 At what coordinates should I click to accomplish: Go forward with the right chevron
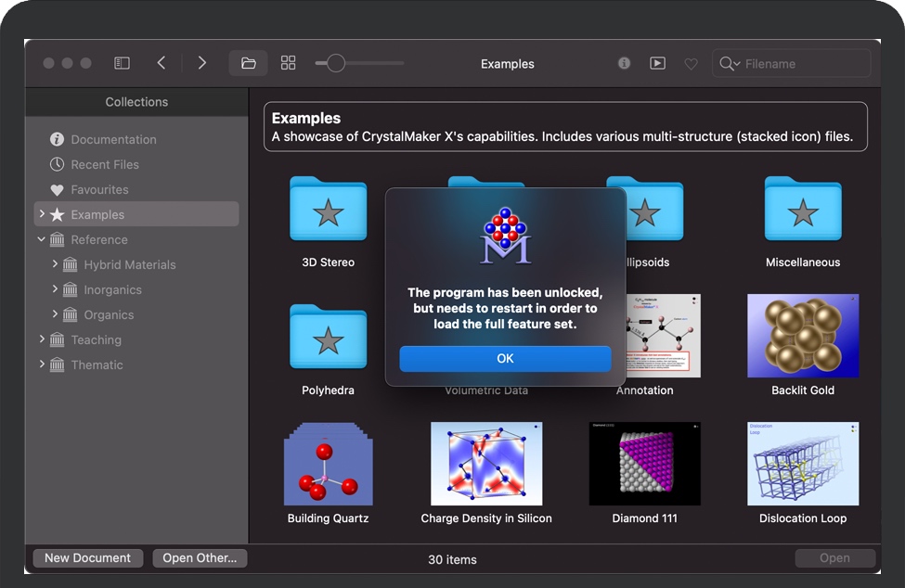coord(201,63)
